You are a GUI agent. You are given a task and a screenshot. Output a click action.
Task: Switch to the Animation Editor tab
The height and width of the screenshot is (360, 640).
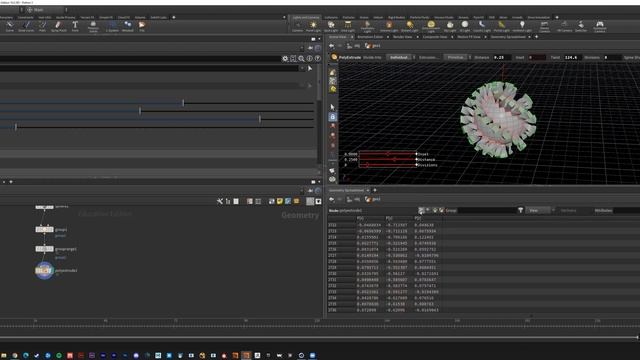click(x=370, y=37)
